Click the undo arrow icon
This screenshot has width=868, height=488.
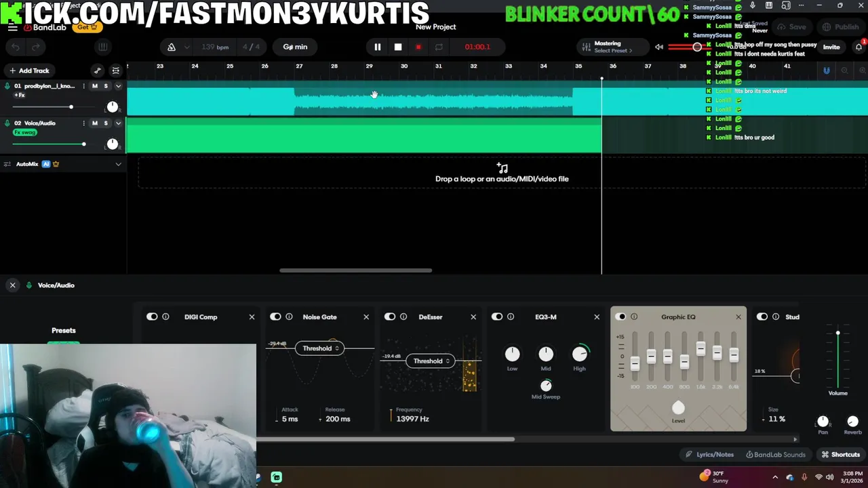(x=16, y=47)
